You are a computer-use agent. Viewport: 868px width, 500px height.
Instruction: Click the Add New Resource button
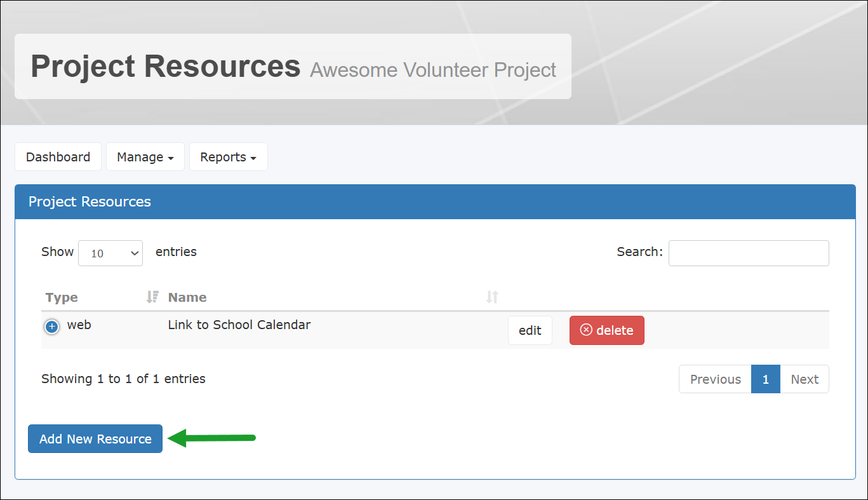(95, 439)
